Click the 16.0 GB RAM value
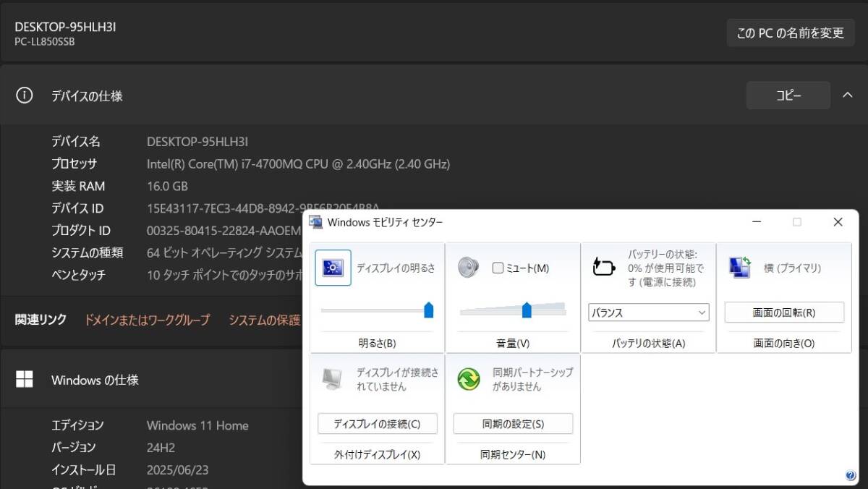 167,187
